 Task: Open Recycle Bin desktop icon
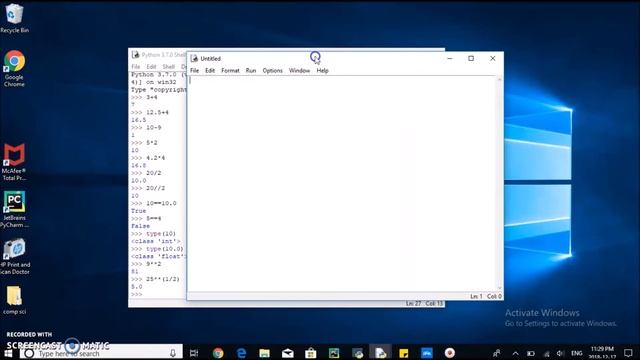click(x=14, y=18)
